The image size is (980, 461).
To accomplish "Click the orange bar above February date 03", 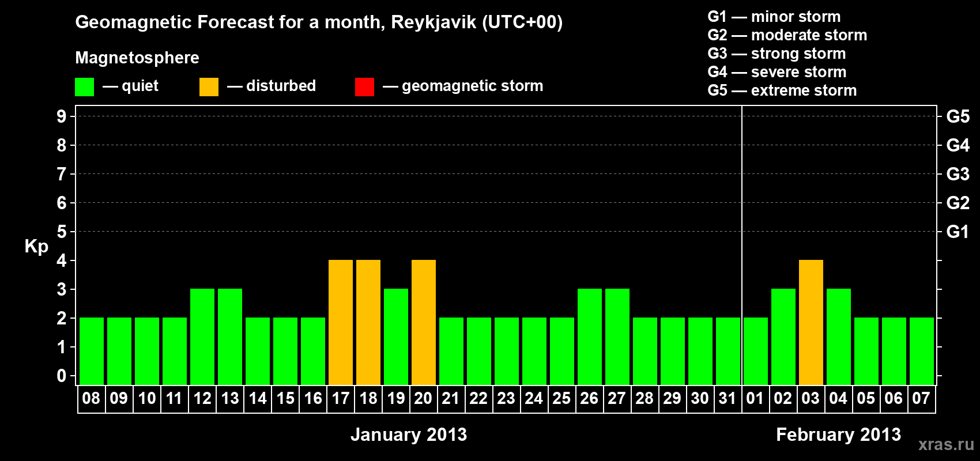I will coord(811,322).
